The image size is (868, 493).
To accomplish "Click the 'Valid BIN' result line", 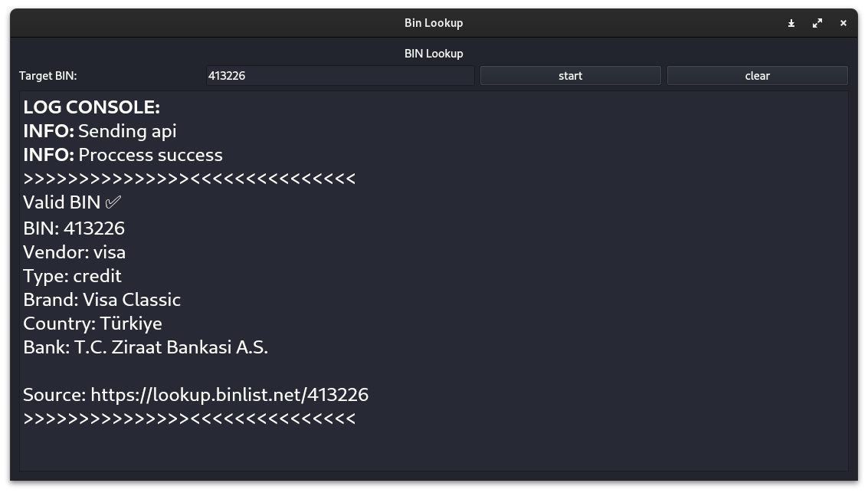I will pos(73,202).
